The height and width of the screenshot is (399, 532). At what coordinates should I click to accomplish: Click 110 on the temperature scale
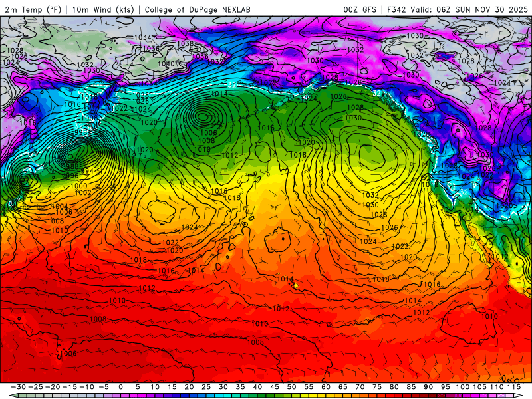497,387
